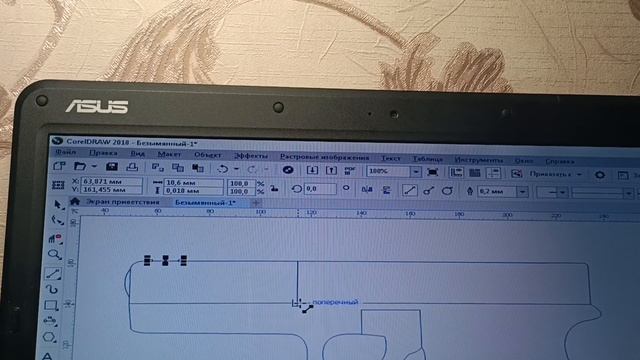
Task: Click the Cut icon in the standard toolbar
Action: [x=158, y=167]
